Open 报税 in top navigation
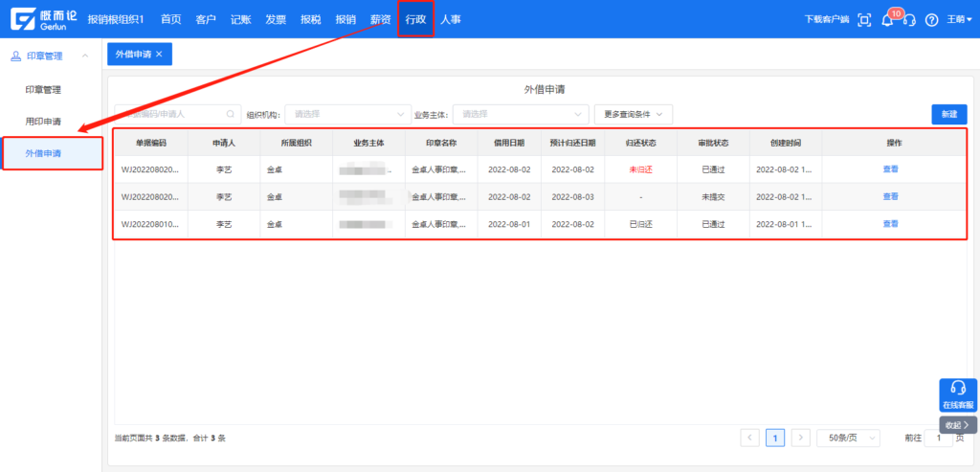The image size is (980, 472). click(x=311, y=19)
